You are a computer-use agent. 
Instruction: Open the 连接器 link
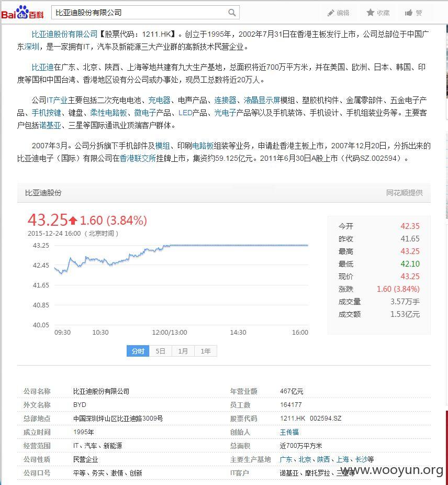[225, 100]
